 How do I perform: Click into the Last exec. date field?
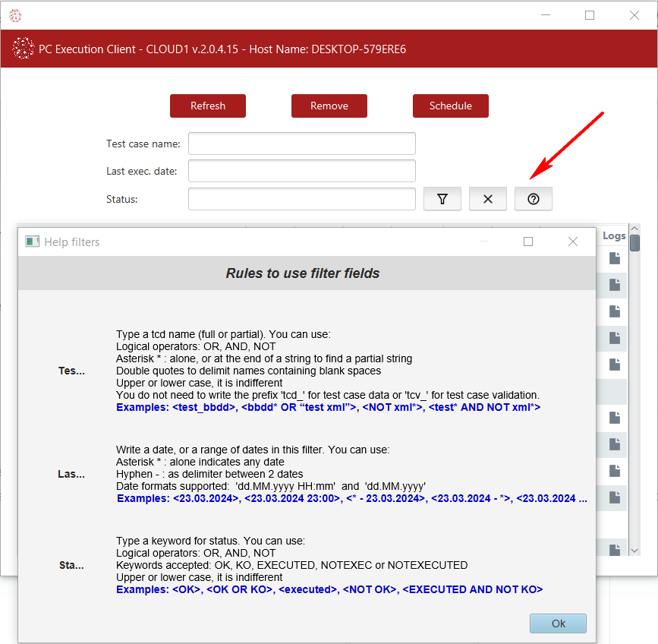pos(302,171)
